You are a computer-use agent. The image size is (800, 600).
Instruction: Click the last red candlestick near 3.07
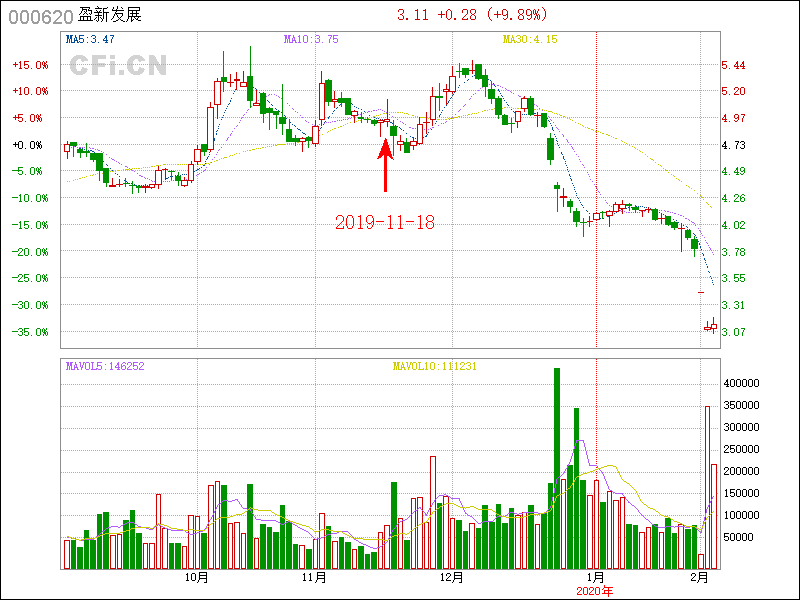(x=713, y=327)
